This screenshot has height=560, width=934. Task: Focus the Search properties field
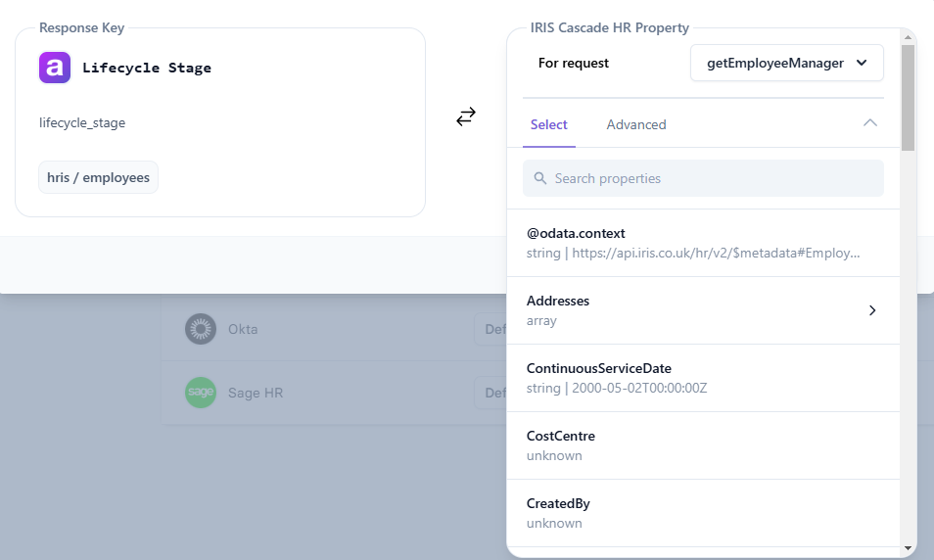(x=704, y=178)
